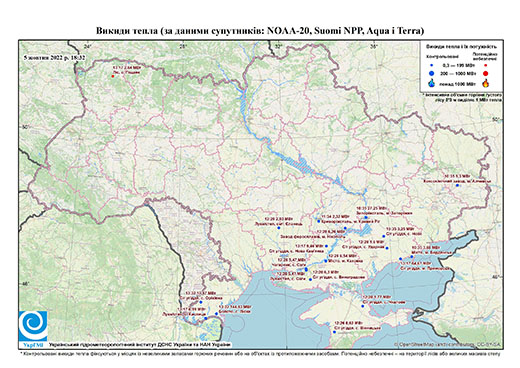This screenshot has width=520, height=368.
Task: Click blue marker under the 12:26 2,93 MW label
Action: click(x=279, y=228)
